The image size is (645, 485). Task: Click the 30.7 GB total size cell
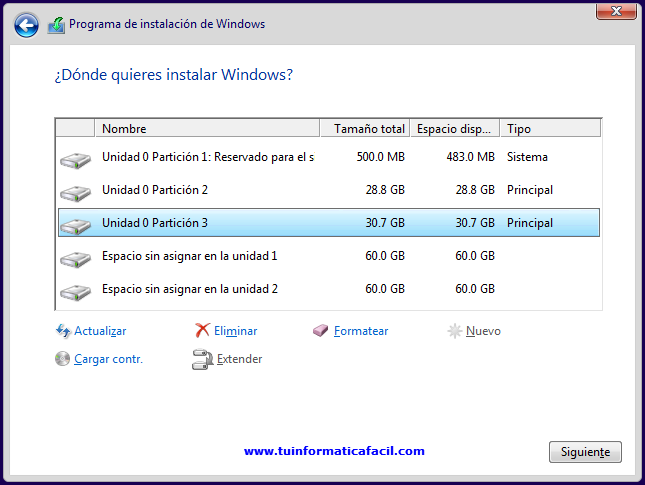click(x=385, y=223)
